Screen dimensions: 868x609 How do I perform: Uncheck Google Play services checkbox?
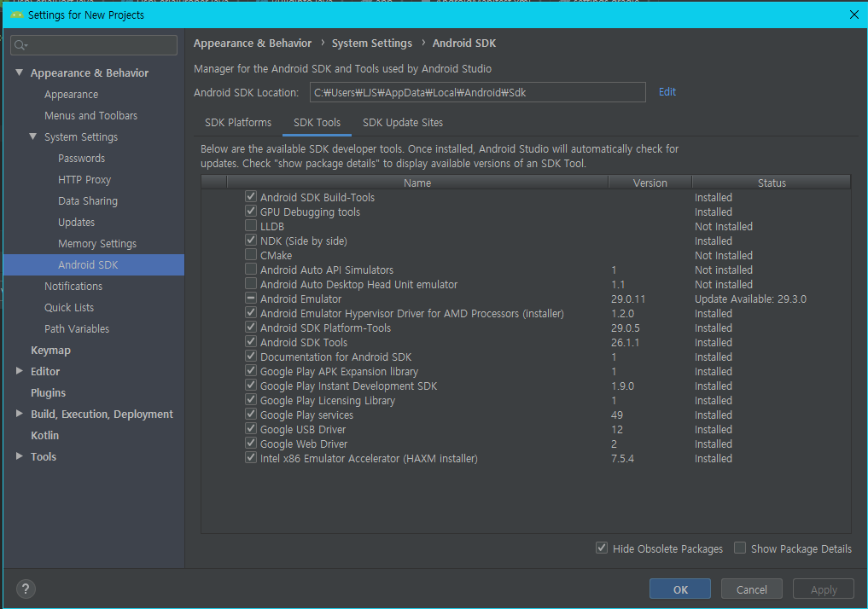(251, 414)
